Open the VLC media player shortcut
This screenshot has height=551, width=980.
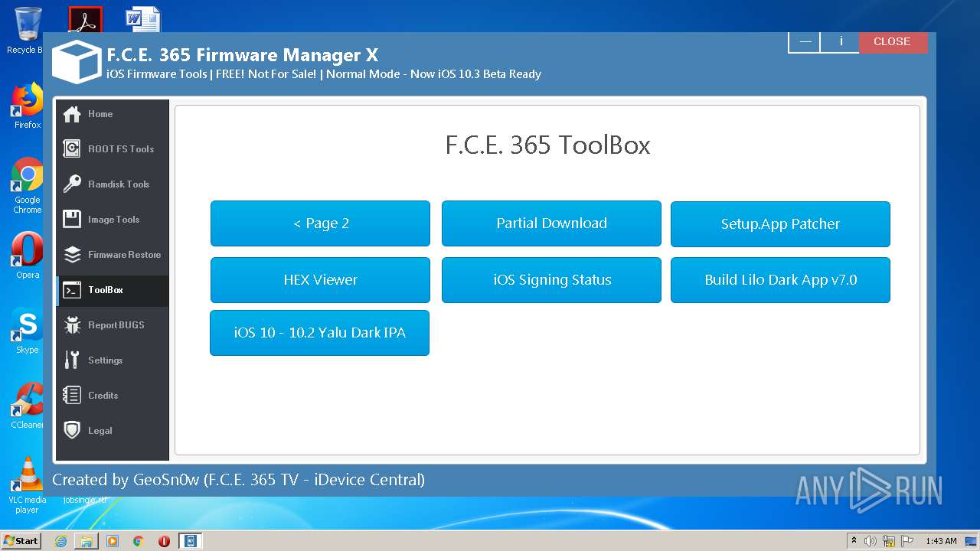click(x=28, y=485)
